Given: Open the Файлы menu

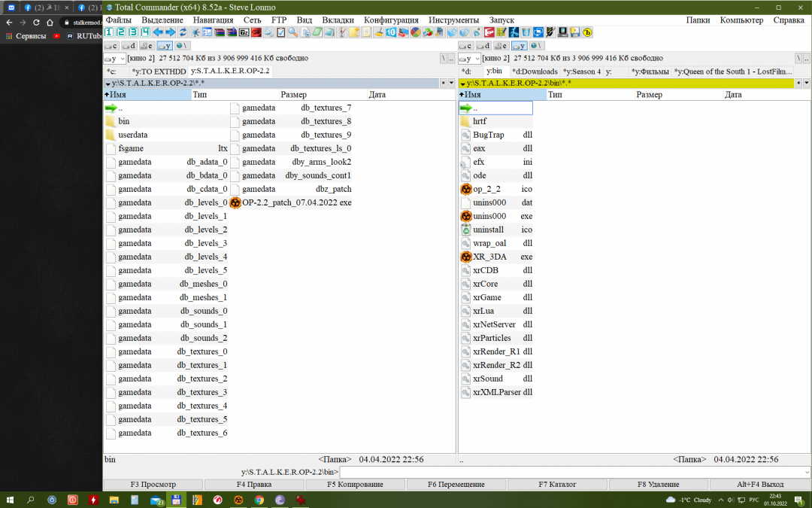Looking at the screenshot, I should click(119, 20).
